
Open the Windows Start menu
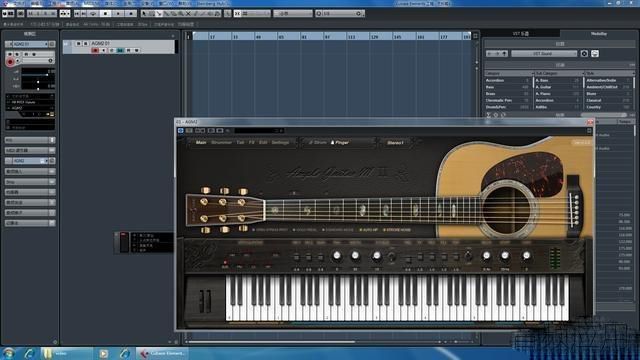tap(9, 353)
